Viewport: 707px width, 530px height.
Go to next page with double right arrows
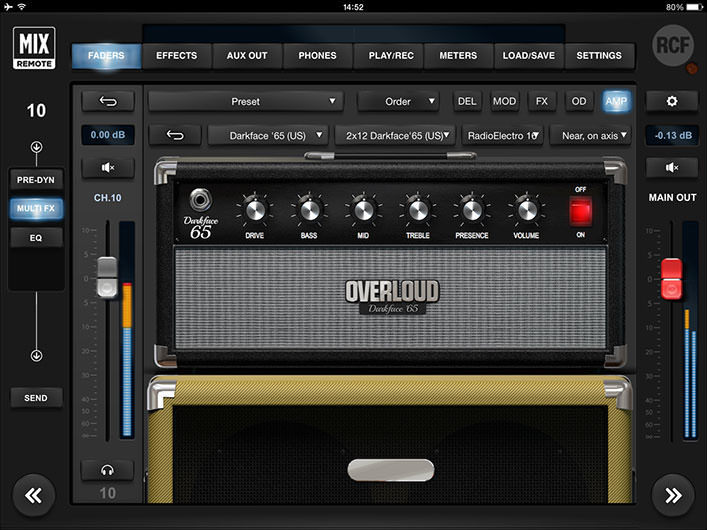tap(672, 494)
